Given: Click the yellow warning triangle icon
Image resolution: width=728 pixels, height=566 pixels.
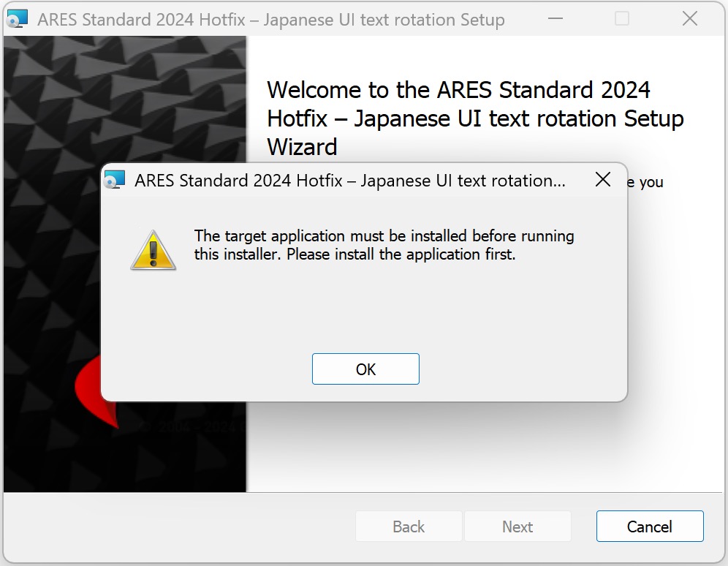Looking at the screenshot, I should [153, 250].
